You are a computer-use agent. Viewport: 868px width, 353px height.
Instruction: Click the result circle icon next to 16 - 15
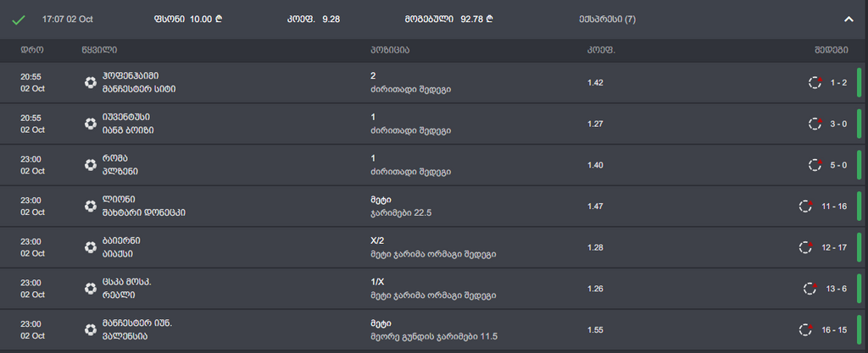(x=806, y=329)
